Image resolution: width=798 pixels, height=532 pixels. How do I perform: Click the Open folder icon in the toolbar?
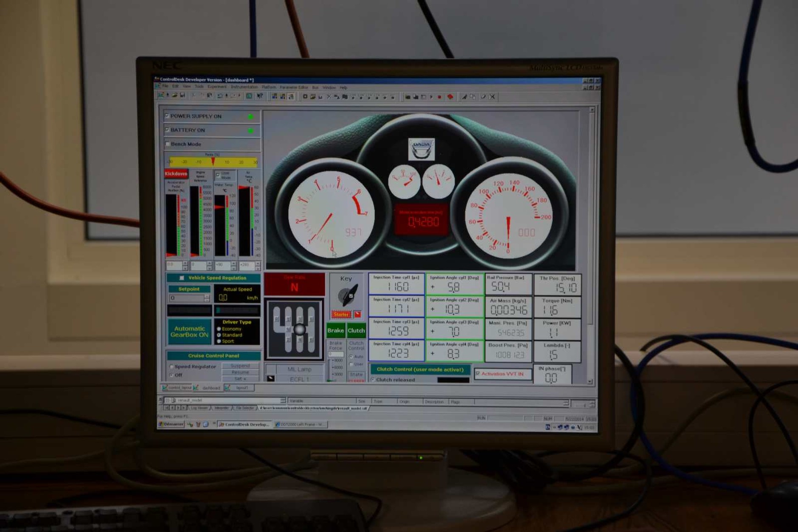(174, 96)
